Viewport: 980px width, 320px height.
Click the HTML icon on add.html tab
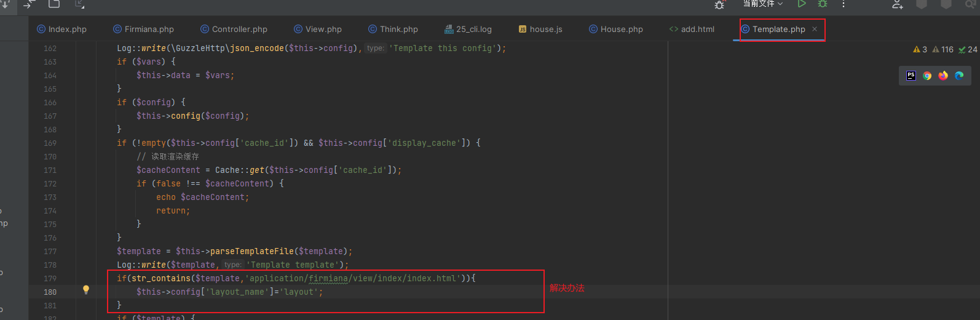pos(674,29)
